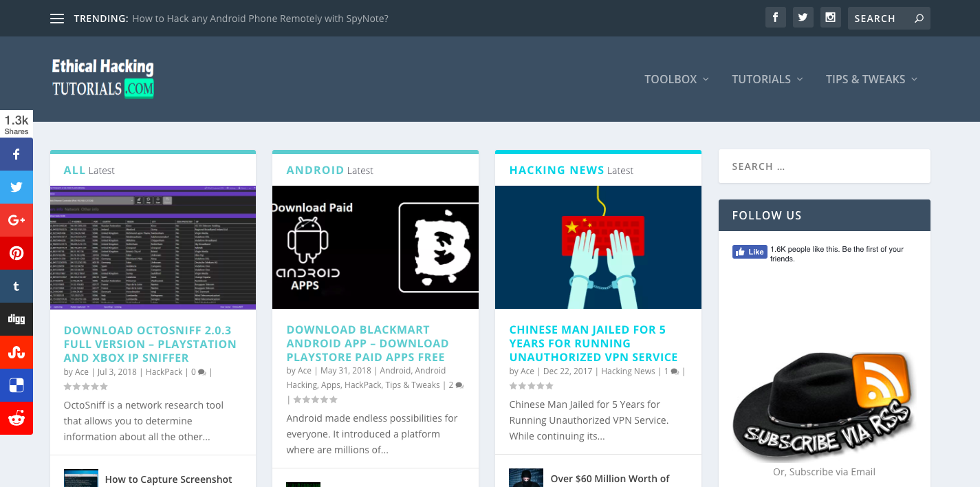This screenshot has height=487, width=980.
Task: Open Ace author link on OctoSniff post
Action: tap(82, 371)
